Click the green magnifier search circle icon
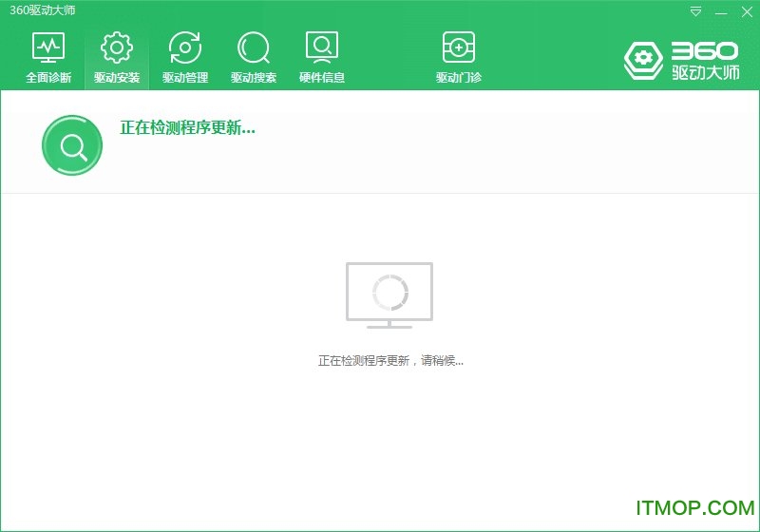The height and width of the screenshot is (532, 760). point(72,145)
